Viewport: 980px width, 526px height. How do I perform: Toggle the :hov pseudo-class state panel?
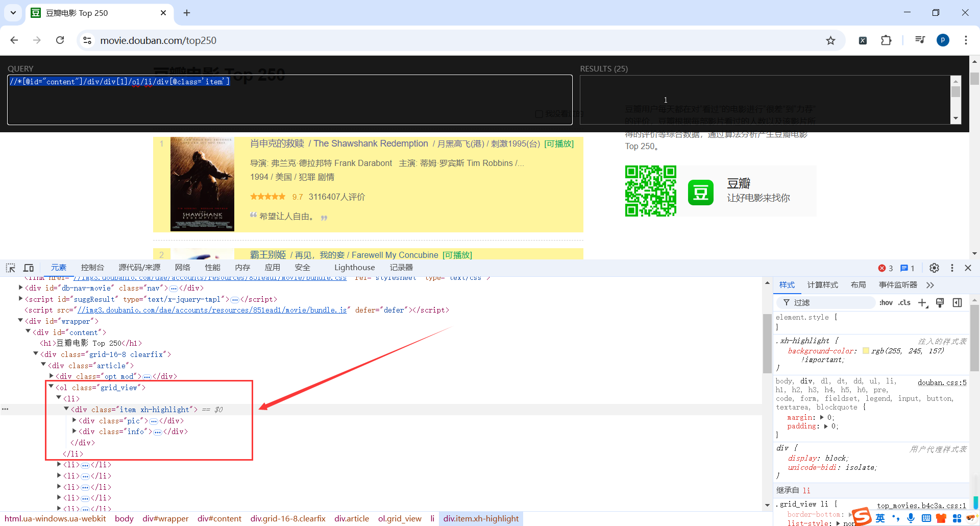(x=886, y=302)
